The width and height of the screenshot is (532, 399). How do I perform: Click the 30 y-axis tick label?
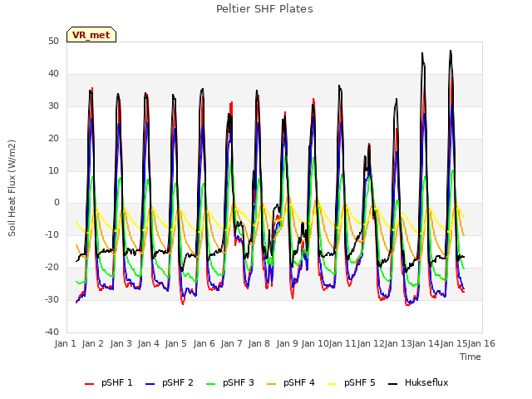(53, 106)
